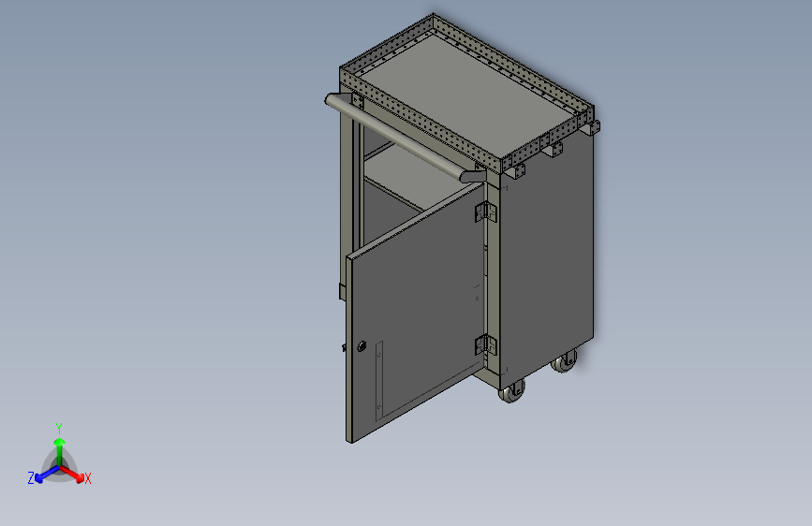Pick the front caster wheel
This screenshot has width=812, height=526.
coord(512,391)
